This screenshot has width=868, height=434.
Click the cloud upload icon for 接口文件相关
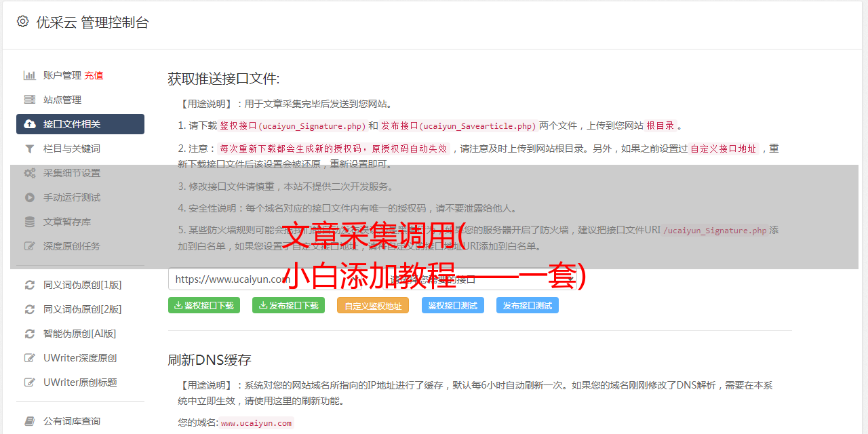tap(30, 124)
